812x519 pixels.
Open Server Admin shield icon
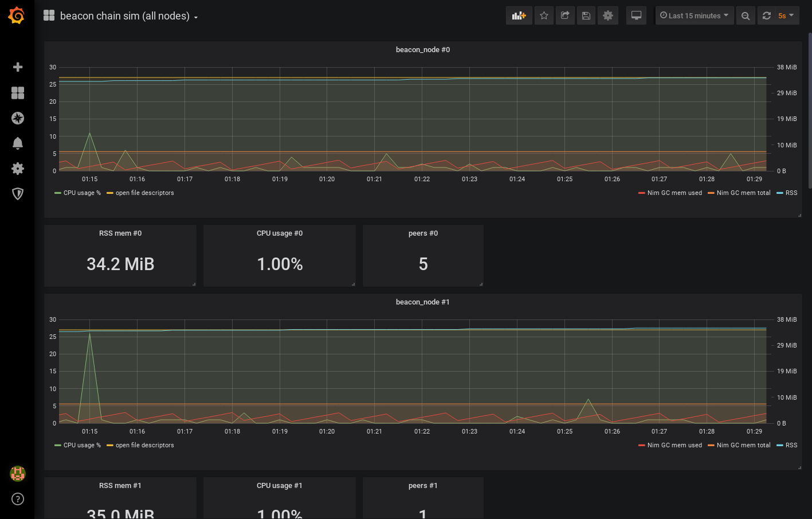(x=18, y=194)
